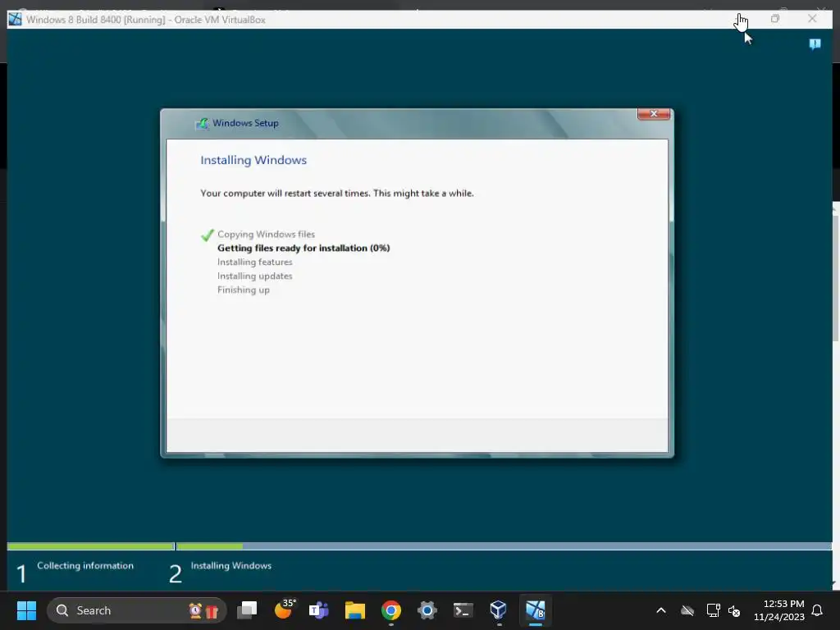Click the alarm clock and gift search highlight icon

click(x=203, y=610)
